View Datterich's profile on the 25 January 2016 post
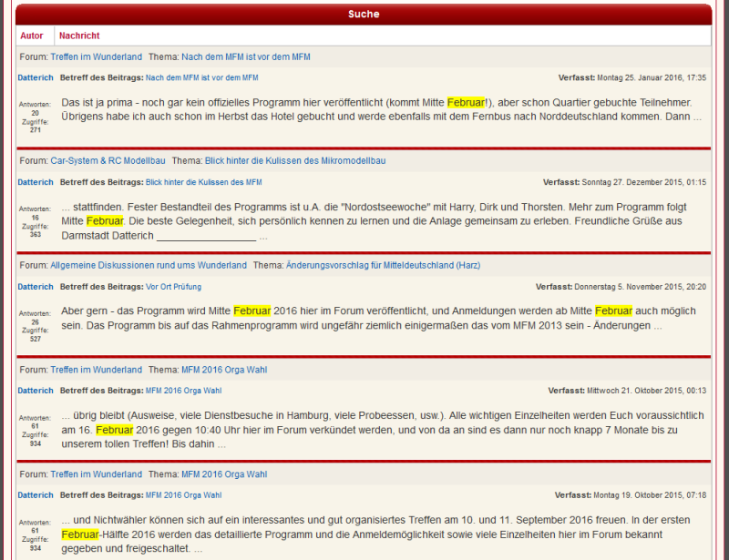Screen dimensions: 729x560 36,77
